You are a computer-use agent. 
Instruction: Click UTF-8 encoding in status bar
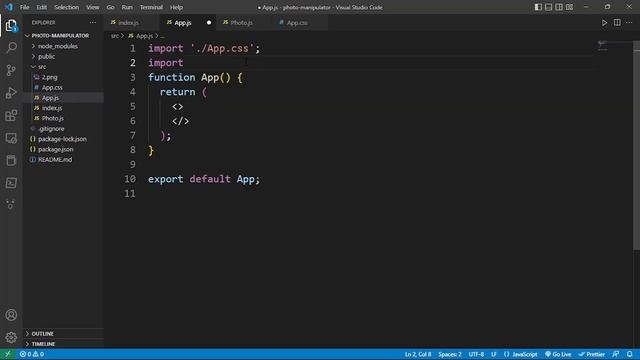click(x=476, y=354)
